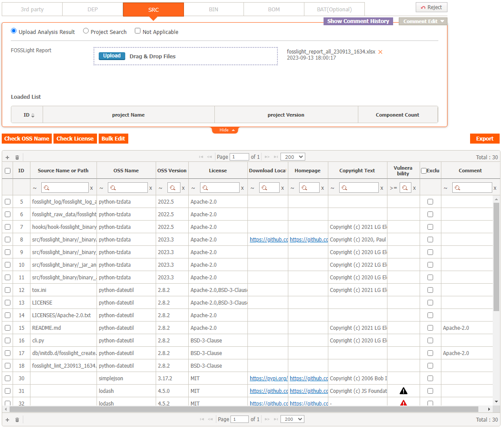
Task: Click the horizontal scrollbar of the grid
Action: pyautogui.click(x=244, y=409)
